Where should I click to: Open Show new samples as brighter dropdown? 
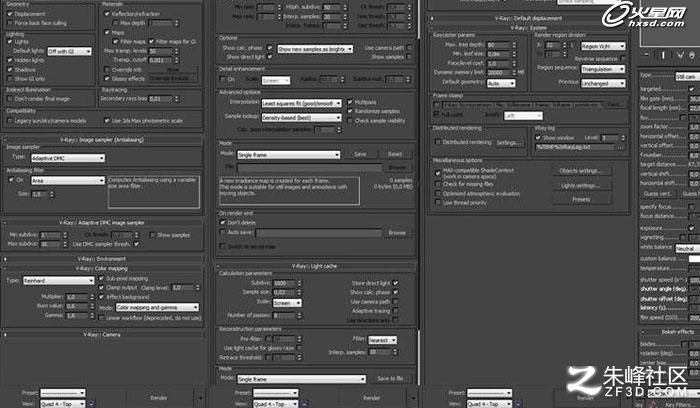(x=315, y=49)
